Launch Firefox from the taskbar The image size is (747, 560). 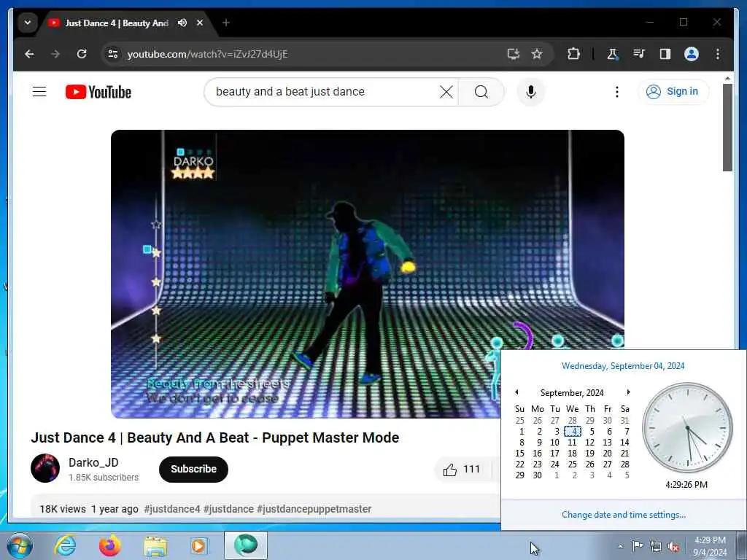click(110, 545)
